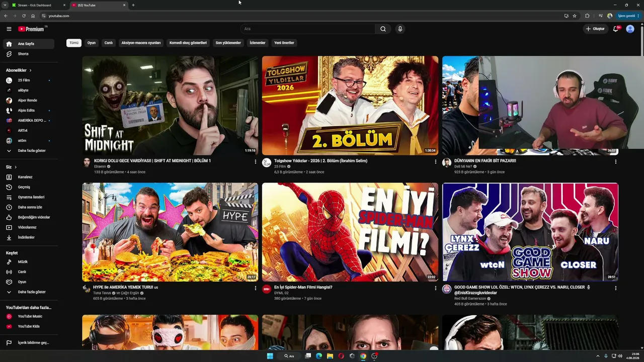
Task: Expand subscriptions with Daha fazla göster
Action: point(29,150)
